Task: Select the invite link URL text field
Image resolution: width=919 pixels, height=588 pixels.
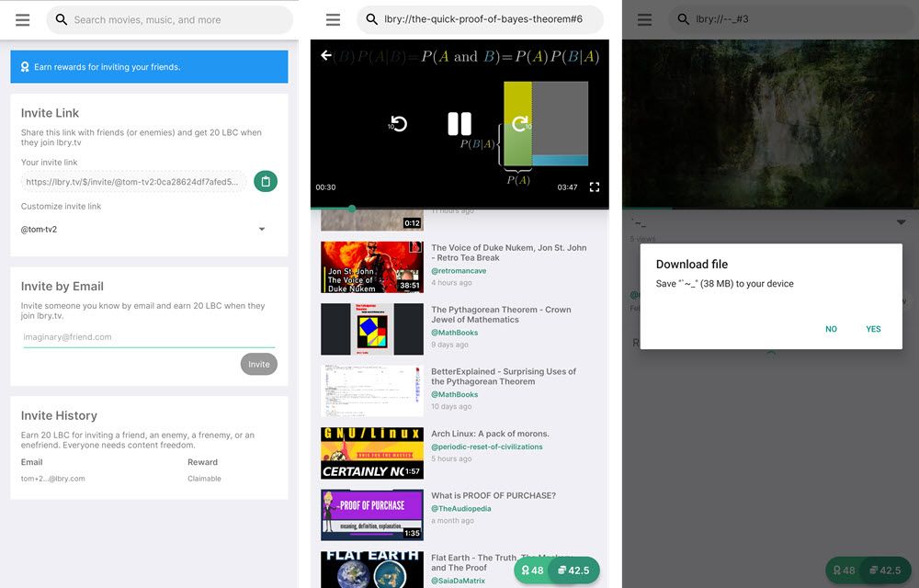Action: [133, 182]
